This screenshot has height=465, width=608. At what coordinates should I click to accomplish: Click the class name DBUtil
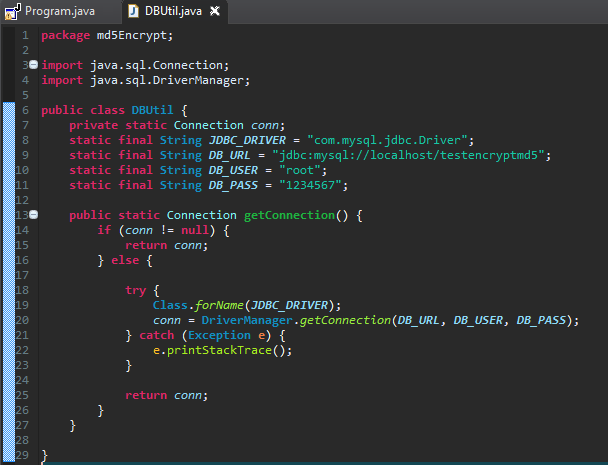[x=152, y=110]
